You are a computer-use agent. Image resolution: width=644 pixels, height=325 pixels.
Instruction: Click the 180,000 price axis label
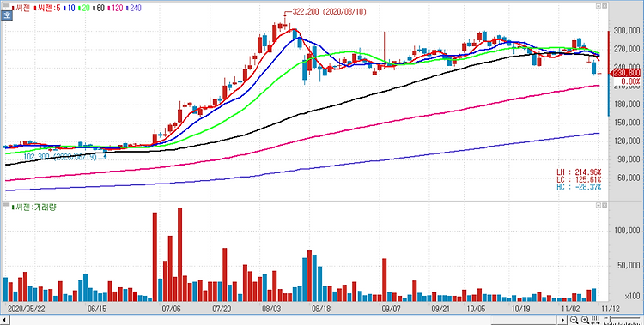[x=628, y=105]
